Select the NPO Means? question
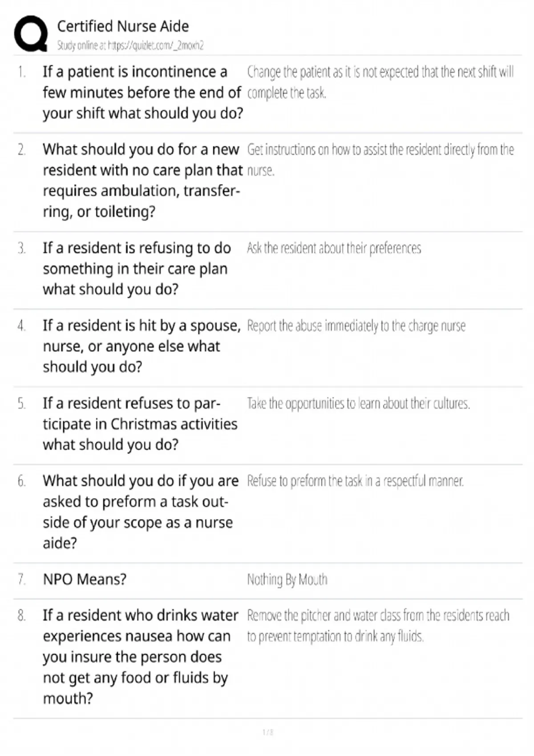534x756 pixels. coord(85,579)
